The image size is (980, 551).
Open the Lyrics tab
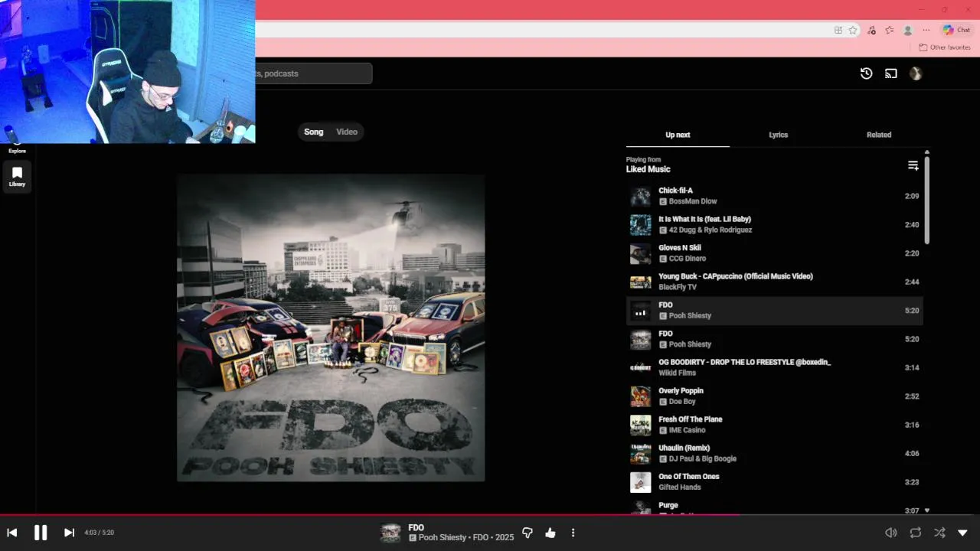click(x=779, y=135)
